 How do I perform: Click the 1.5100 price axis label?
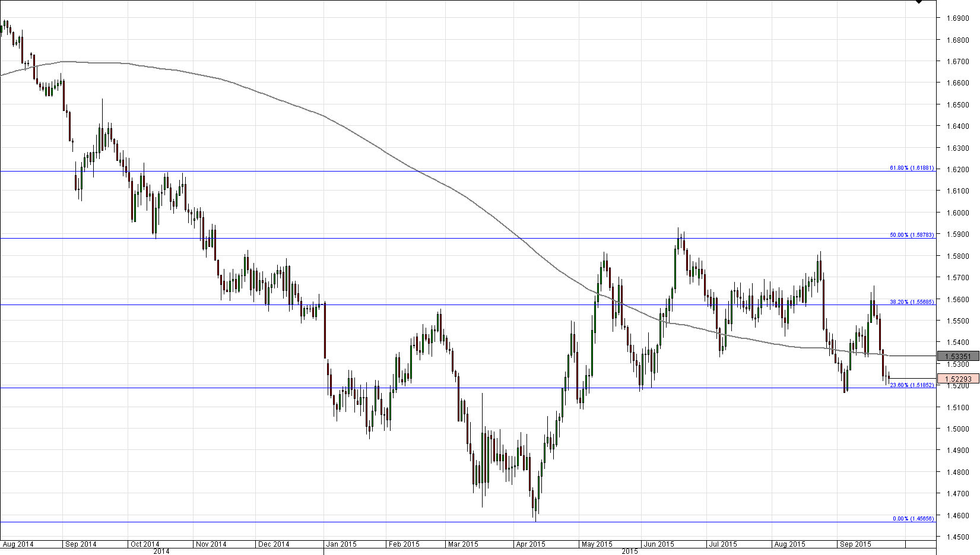[x=957, y=408]
